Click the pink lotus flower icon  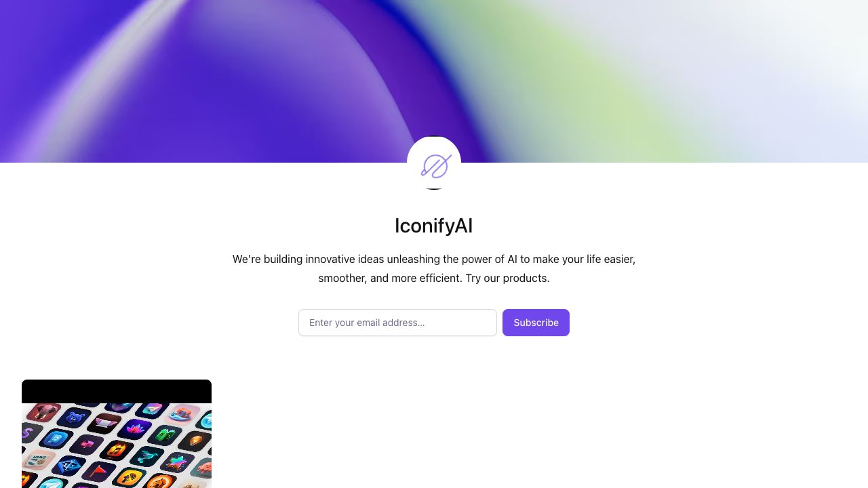pos(134,429)
